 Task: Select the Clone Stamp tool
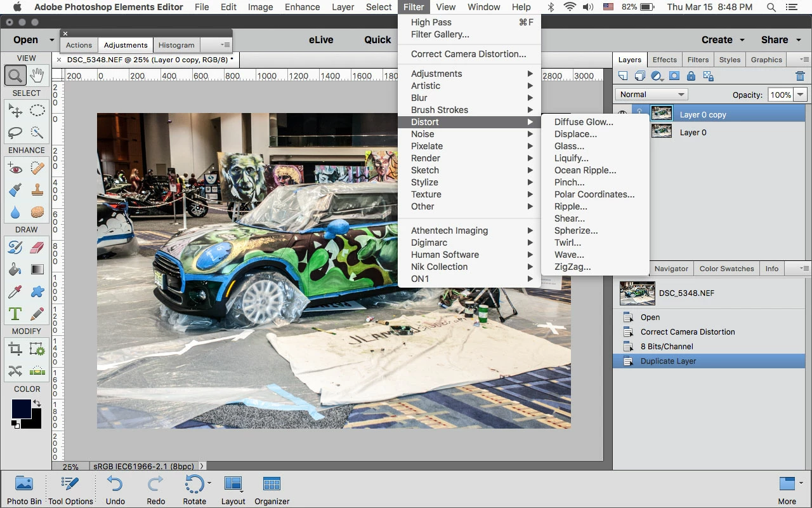tap(37, 190)
